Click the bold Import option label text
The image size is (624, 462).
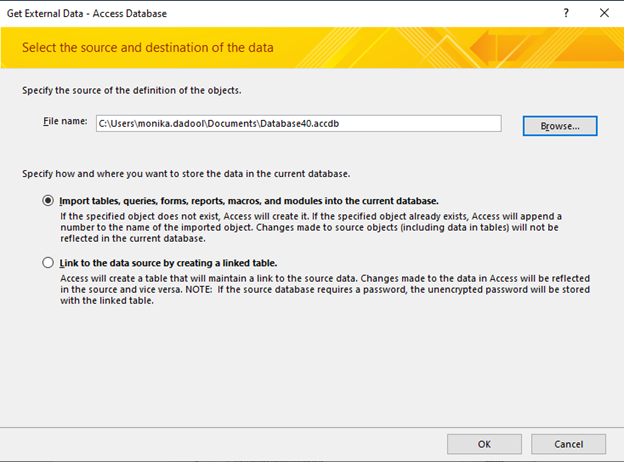248,200
